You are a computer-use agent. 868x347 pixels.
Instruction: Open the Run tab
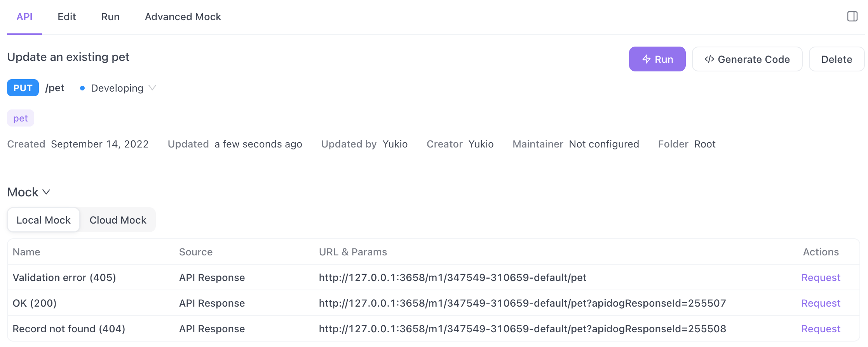pyautogui.click(x=110, y=17)
